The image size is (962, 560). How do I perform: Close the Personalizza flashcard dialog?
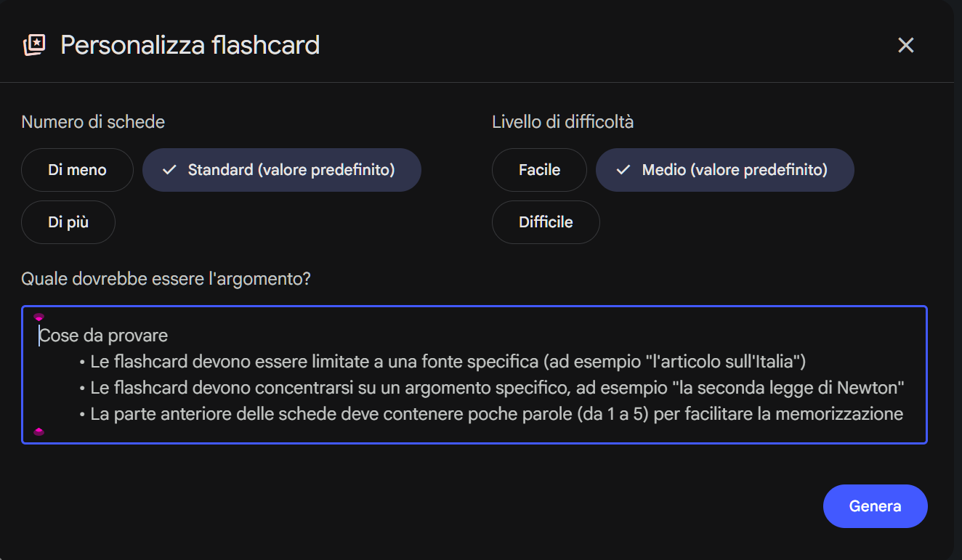(905, 45)
